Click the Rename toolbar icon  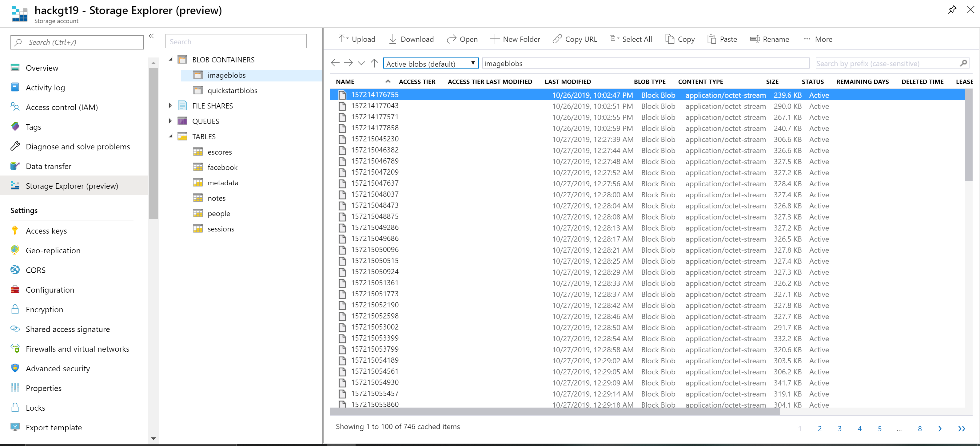coord(755,39)
